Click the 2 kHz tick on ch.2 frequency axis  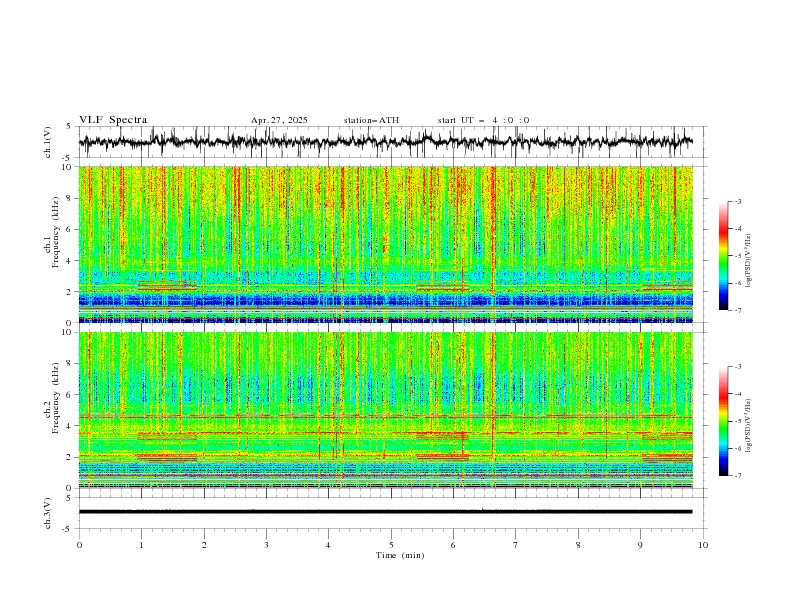click(x=70, y=457)
